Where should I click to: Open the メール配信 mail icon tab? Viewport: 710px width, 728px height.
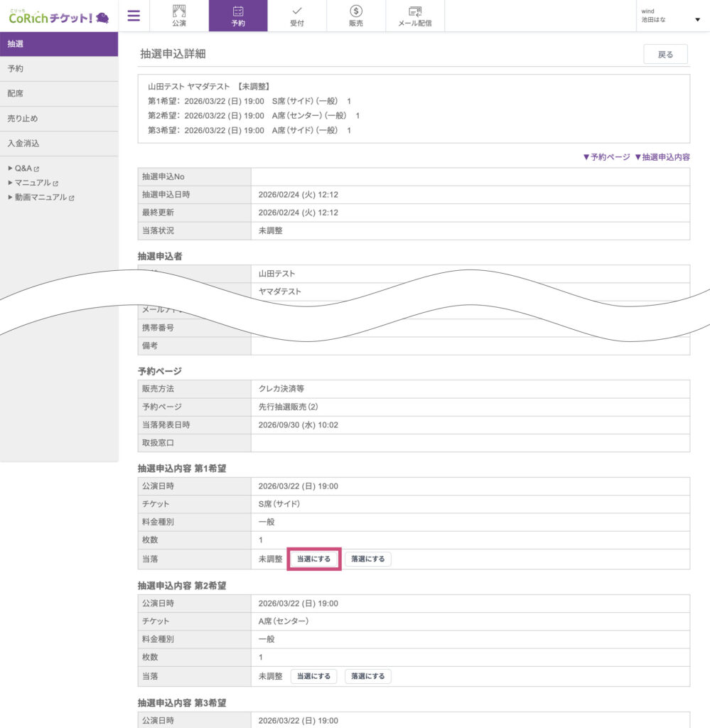(415, 16)
